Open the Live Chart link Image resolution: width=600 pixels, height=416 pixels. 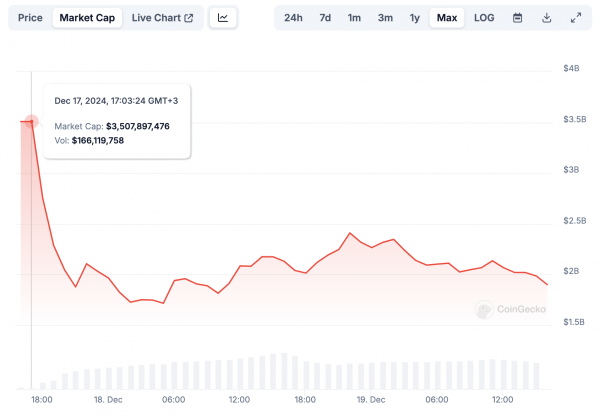[x=162, y=18]
